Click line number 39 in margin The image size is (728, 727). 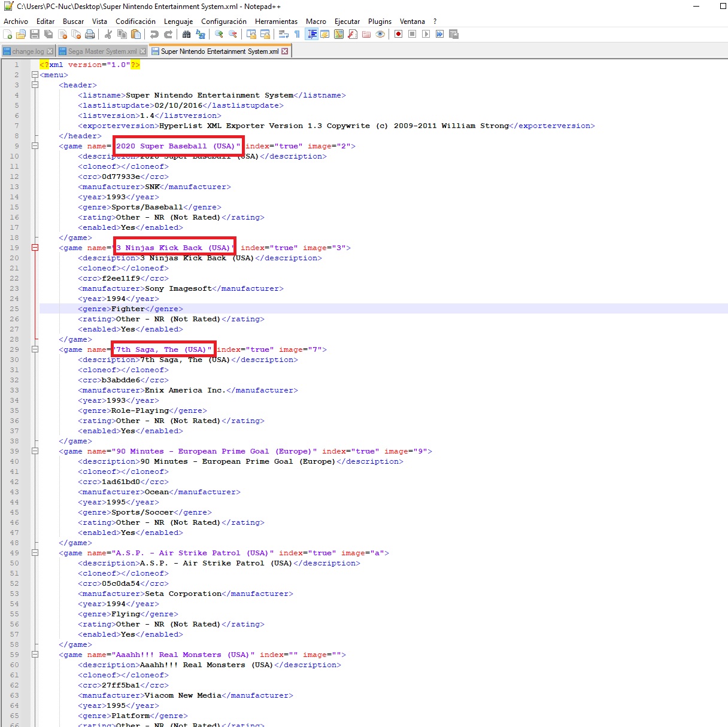click(x=14, y=451)
